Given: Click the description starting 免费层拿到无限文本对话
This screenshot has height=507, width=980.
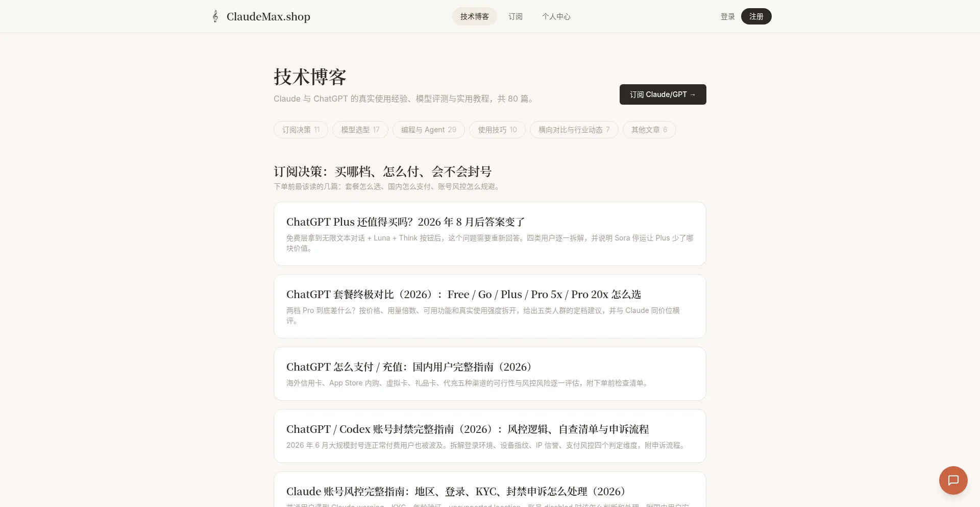Looking at the screenshot, I should point(490,243).
